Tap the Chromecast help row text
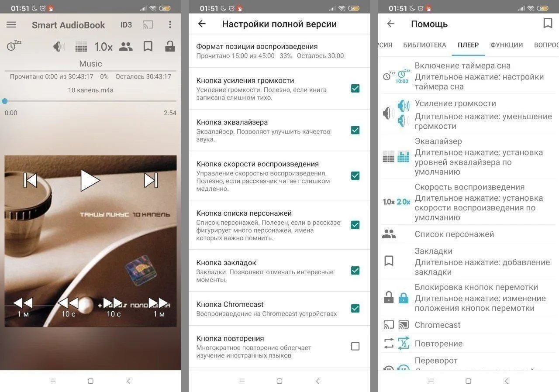 (438, 325)
